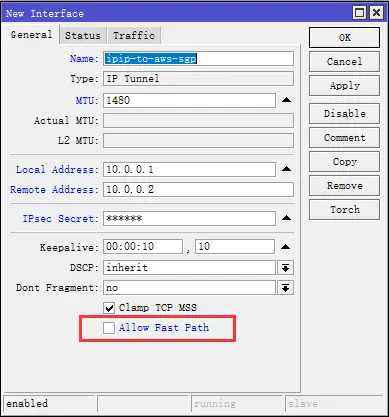This screenshot has height=417, width=389.
Task: Collapse the IPsec Secret field arrow
Action: click(x=286, y=218)
